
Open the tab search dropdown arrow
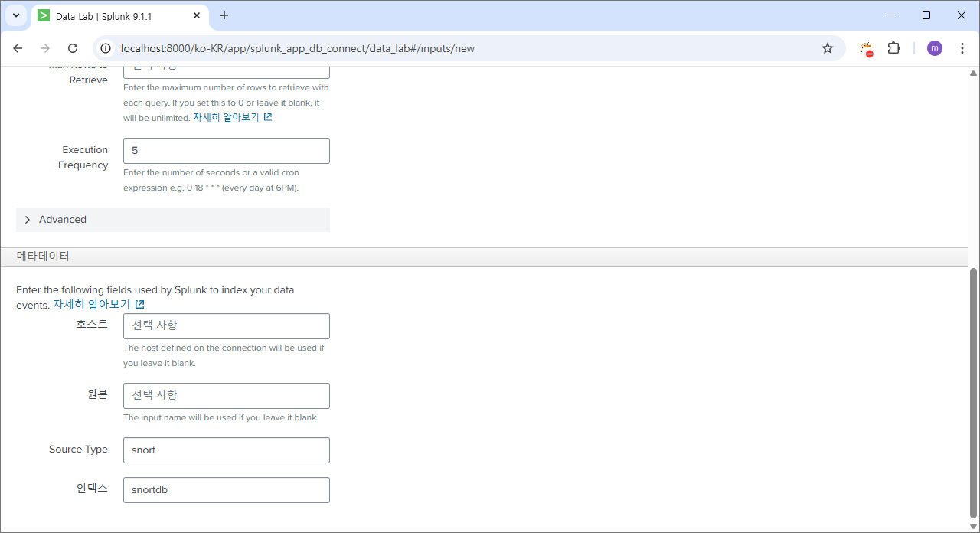click(15, 15)
